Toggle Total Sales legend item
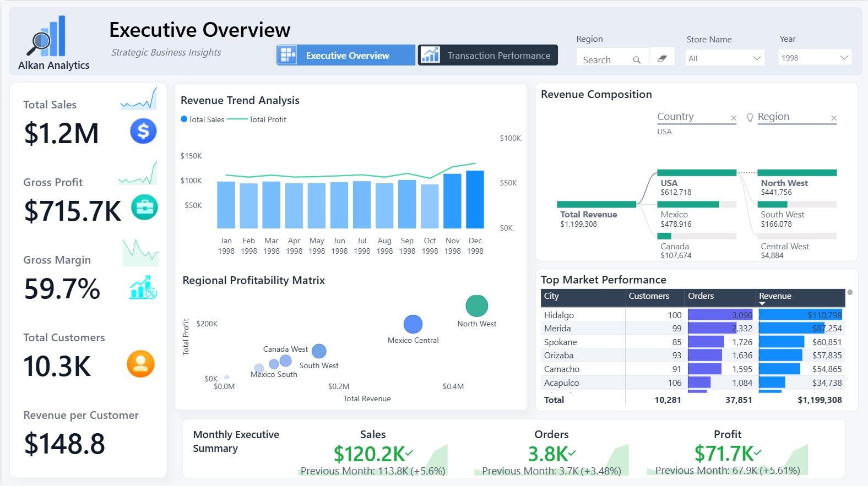This screenshot has width=868, height=486. (x=203, y=119)
